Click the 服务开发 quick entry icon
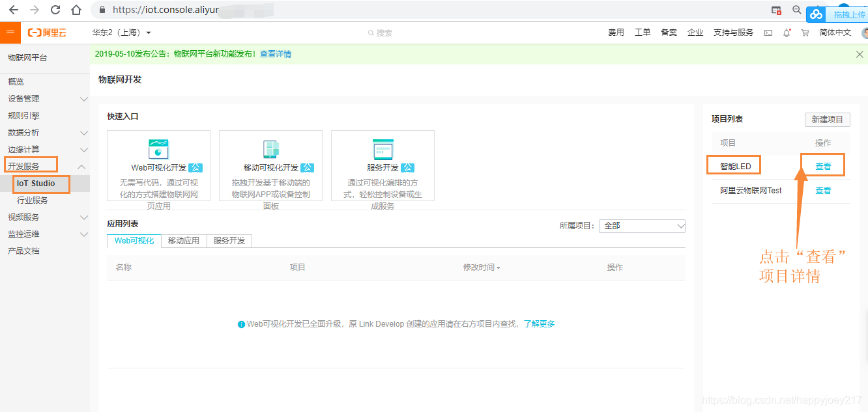Viewport: 868px width, 412px height. click(x=383, y=149)
